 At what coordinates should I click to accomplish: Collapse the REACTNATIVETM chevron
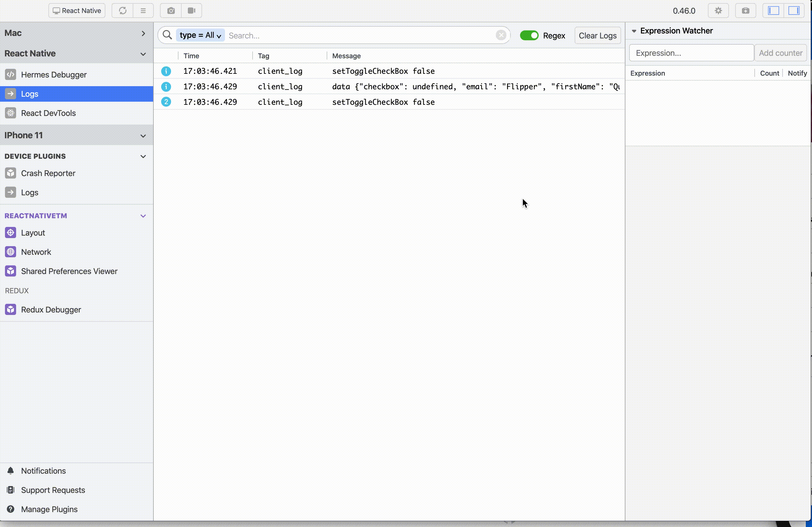[x=143, y=216]
